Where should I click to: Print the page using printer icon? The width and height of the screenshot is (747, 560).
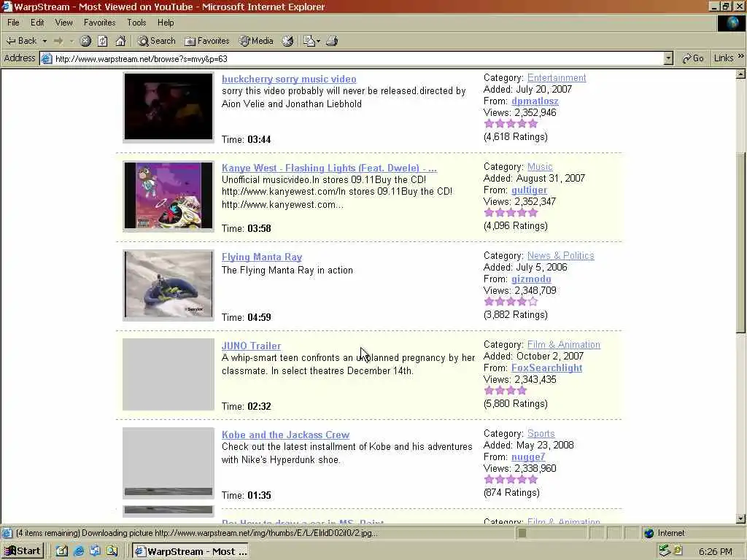pos(332,41)
